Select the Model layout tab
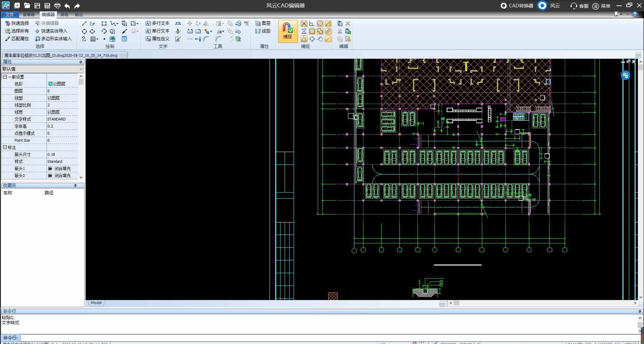644x344 pixels. (x=96, y=303)
